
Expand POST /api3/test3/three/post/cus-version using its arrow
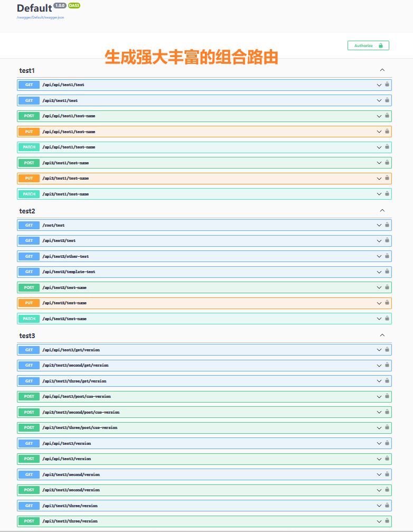[379, 427]
